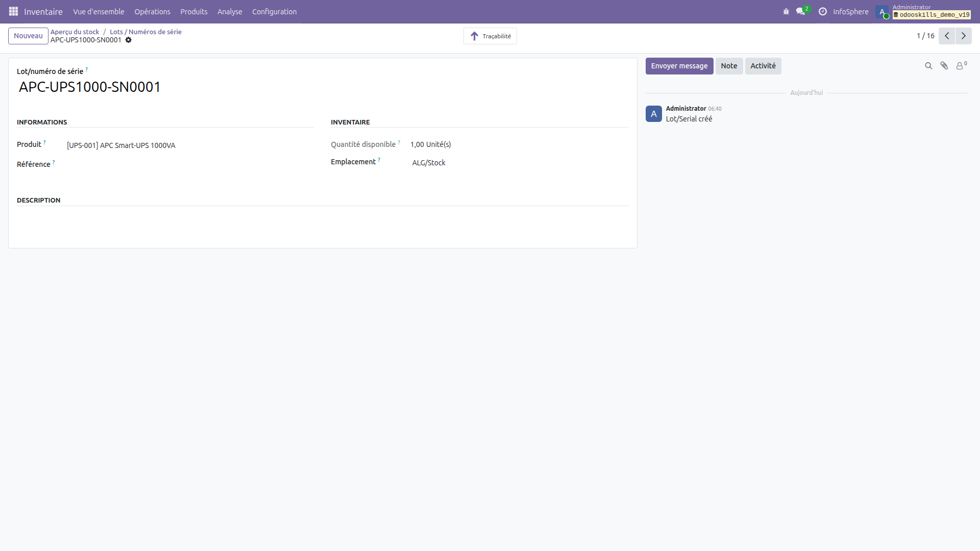Open the activities clock icon
Viewport: 980px width, 551px height.
pos(822,11)
